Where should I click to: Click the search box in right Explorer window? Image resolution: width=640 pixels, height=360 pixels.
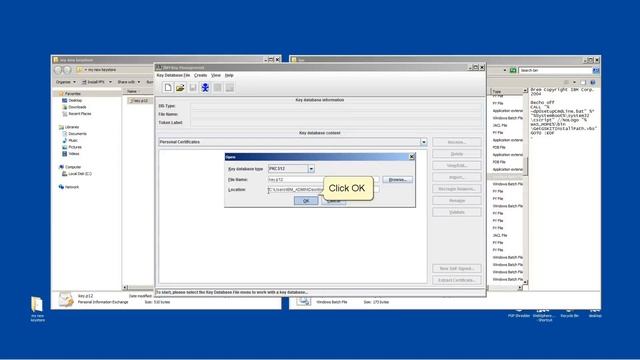pos(555,71)
